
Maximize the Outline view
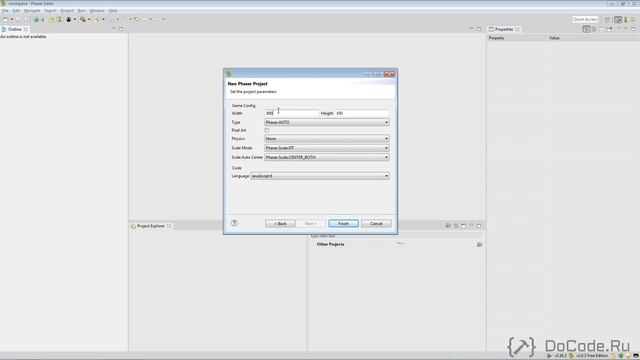click(121, 29)
